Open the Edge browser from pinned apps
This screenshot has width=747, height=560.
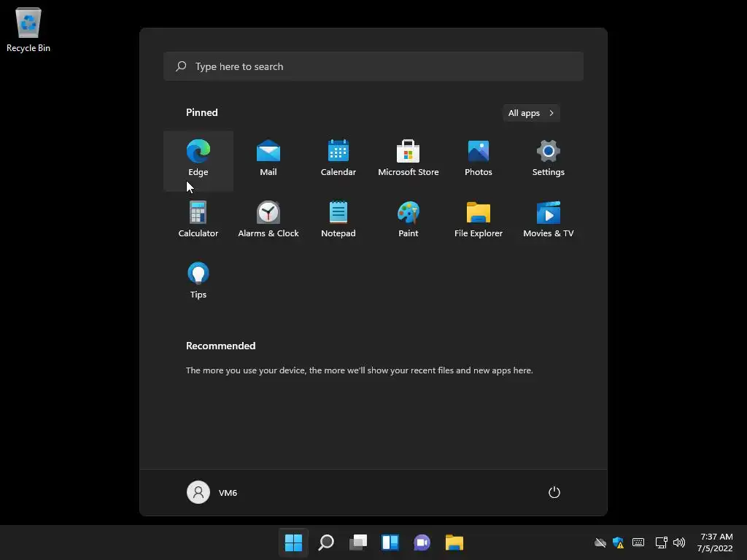tap(198, 160)
